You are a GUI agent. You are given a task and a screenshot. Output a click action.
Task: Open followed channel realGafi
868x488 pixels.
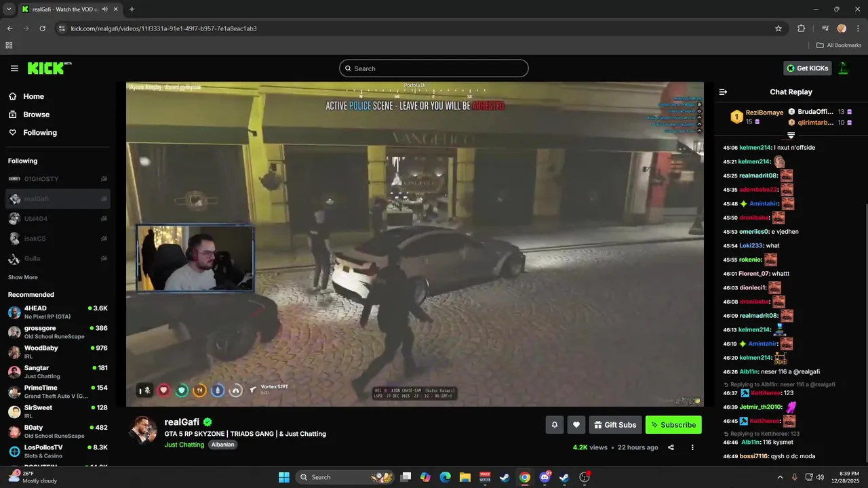(x=58, y=199)
